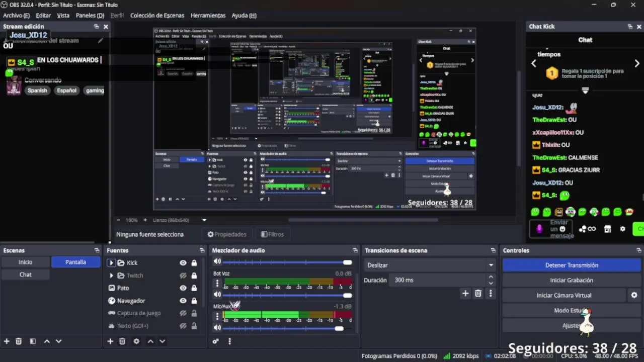
Task: Go to previous chat leaderboard slide
Action: (x=534, y=63)
